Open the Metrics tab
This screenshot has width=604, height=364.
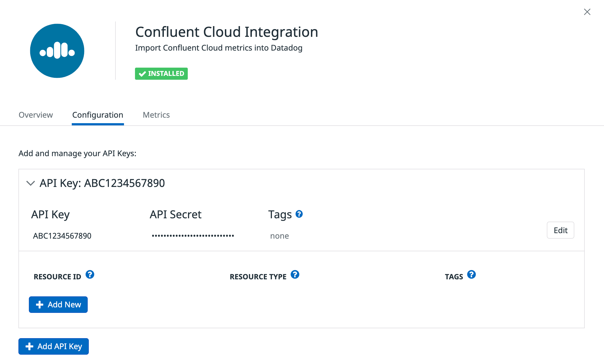(x=156, y=115)
